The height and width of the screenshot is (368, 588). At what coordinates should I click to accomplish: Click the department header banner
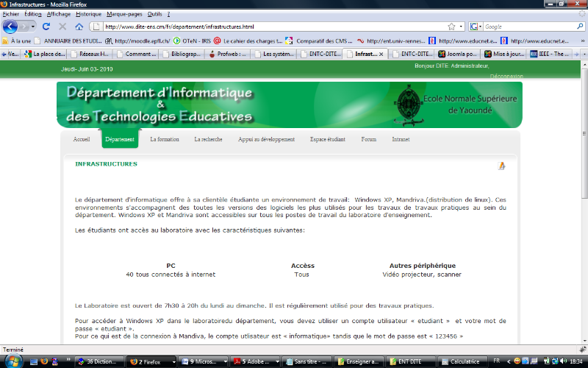pyautogui.click(x=289, y=105)
